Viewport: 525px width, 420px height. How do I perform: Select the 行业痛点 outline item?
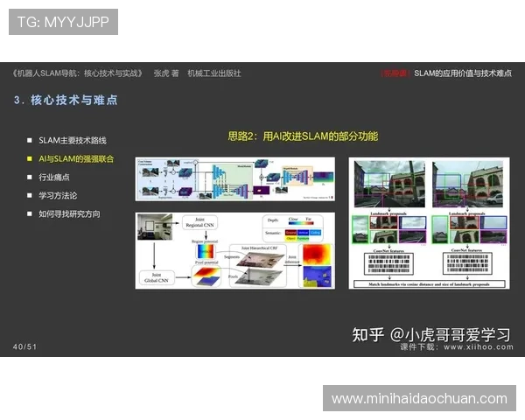tap(54, 177)
